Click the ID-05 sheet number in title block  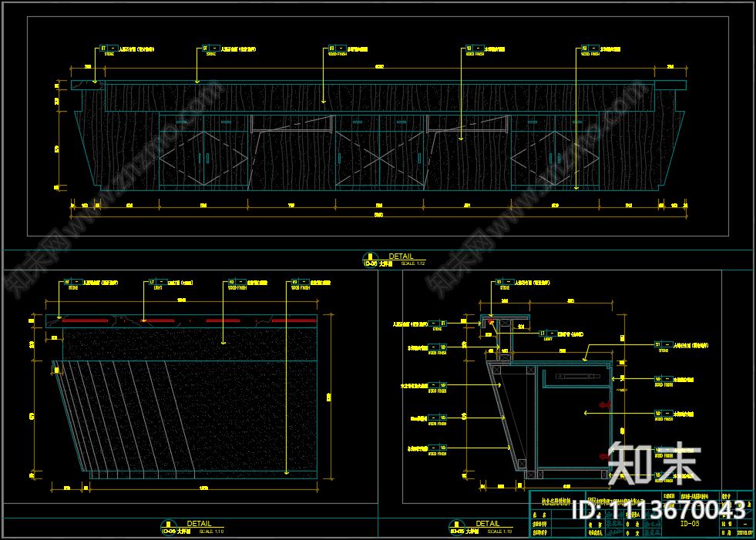pyautogui.click(x=690, y=524)
